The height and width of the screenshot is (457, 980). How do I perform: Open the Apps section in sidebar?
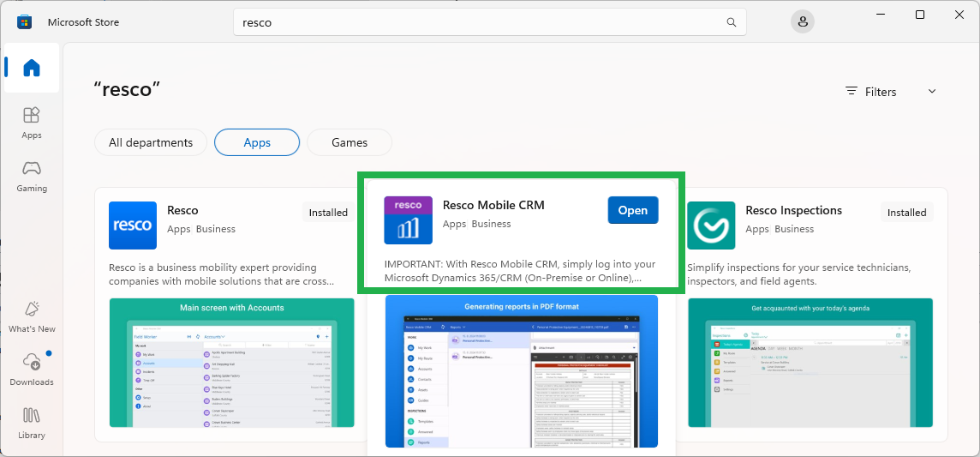click(x=31, y=123)
